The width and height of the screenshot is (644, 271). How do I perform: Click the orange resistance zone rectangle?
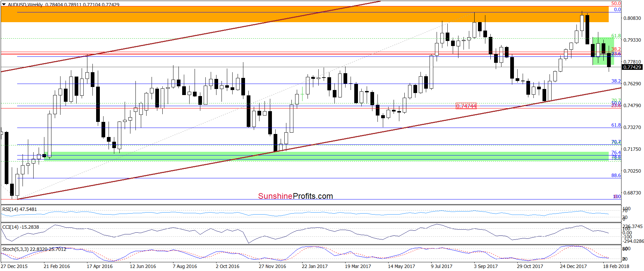(305, 14)
